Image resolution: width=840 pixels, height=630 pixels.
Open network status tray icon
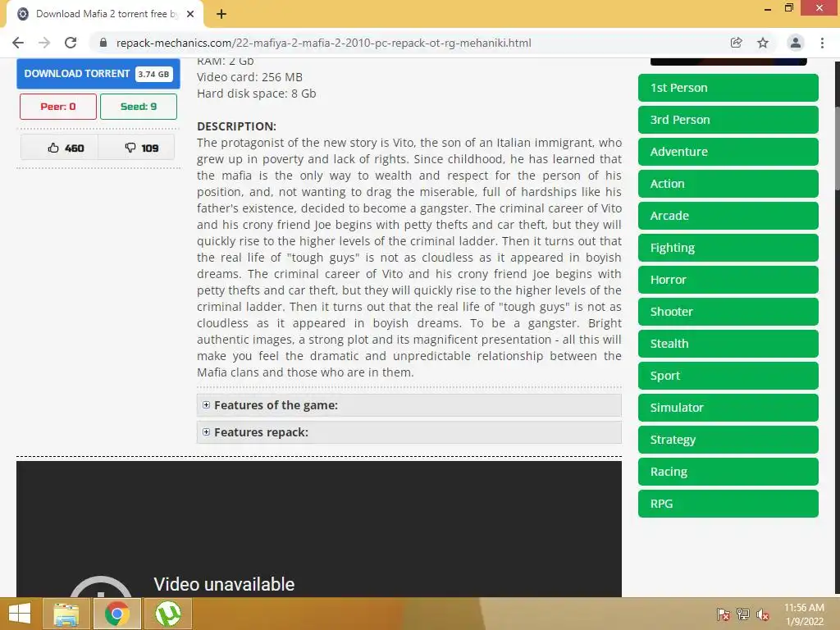click(743, 614)
